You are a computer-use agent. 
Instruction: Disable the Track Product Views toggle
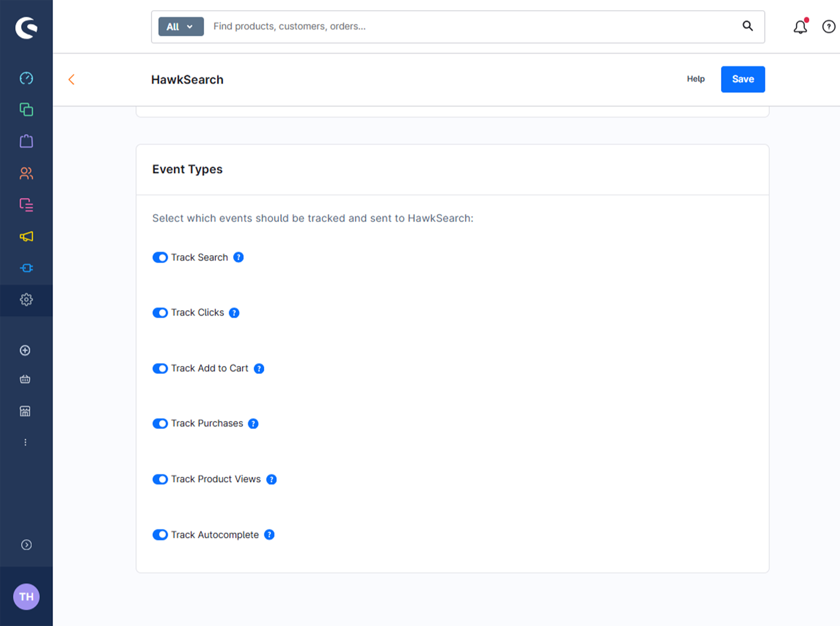tap(160, 479)
